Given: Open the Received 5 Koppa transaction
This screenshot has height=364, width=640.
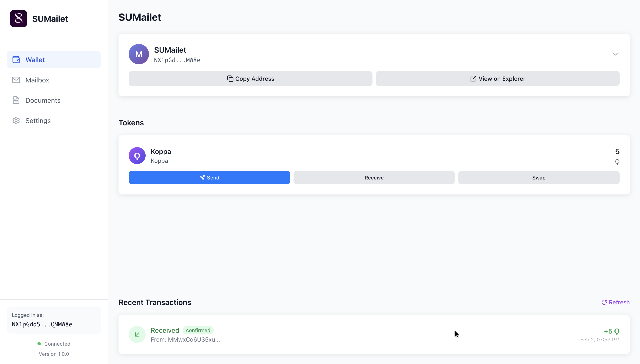Looking at the screenshot, I should pos(374,334).
